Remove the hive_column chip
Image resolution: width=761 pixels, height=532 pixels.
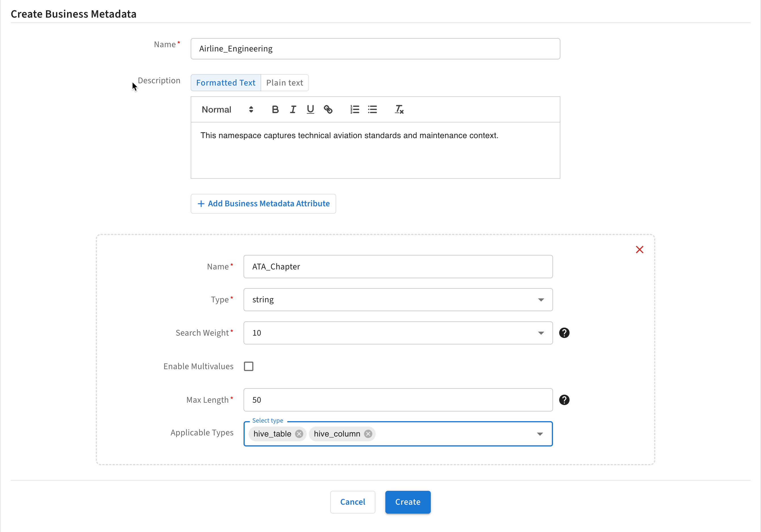[368, 434]
